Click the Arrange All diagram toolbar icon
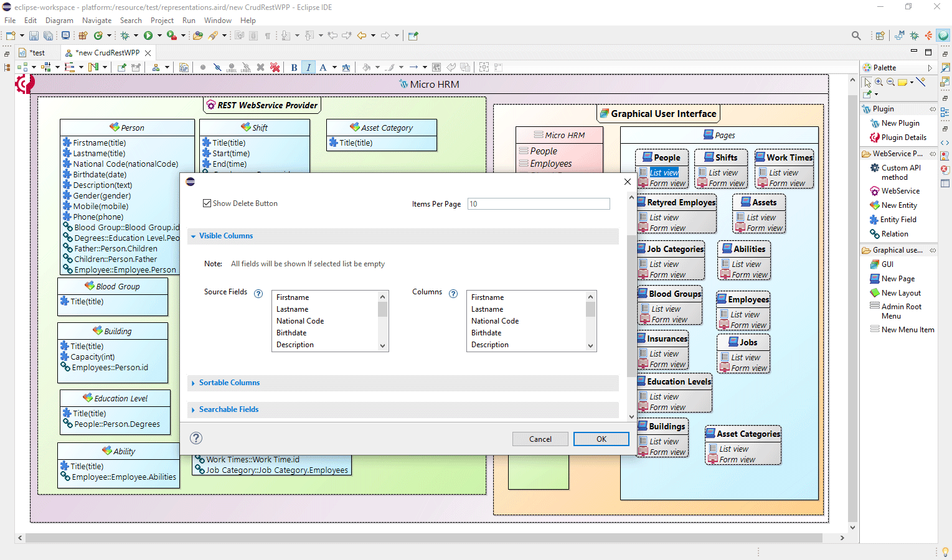Image resolution: width=952 pixels, height=560 pixels. click(x=22, y=67)
